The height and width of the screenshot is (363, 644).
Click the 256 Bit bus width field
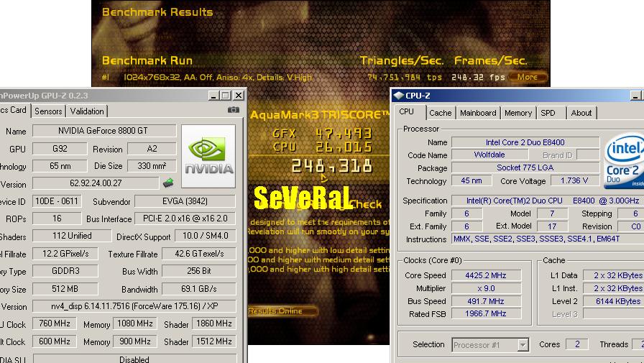pos(199,271)
